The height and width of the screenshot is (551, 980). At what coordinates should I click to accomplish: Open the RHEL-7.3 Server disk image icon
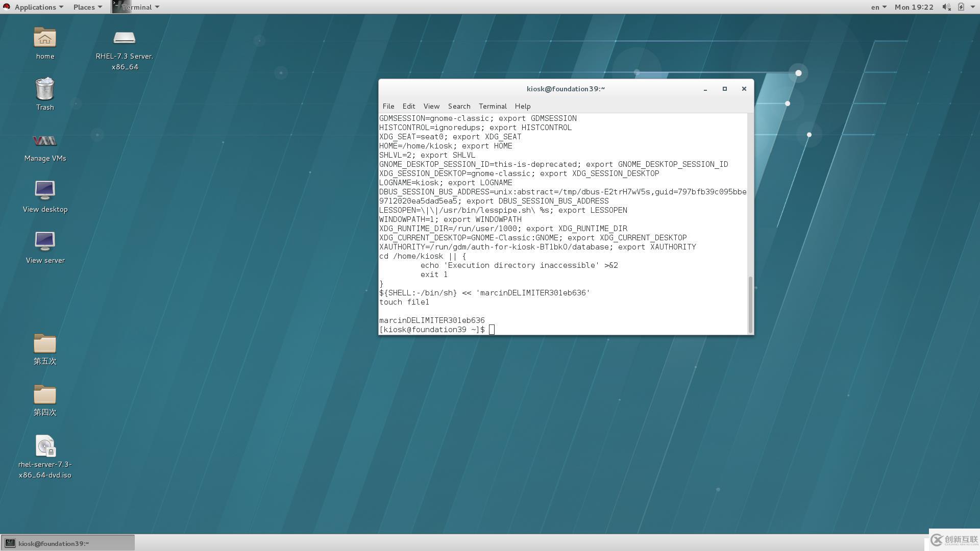pyautogui.click(x=123, y=38)
